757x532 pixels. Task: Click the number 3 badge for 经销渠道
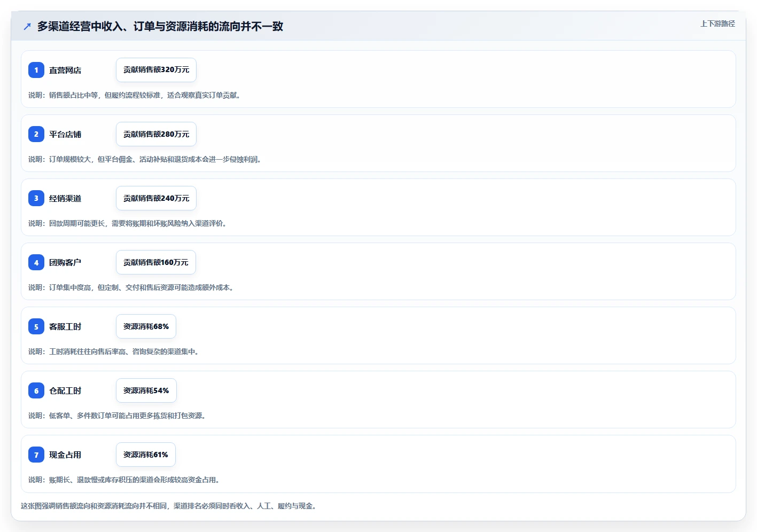36,198
